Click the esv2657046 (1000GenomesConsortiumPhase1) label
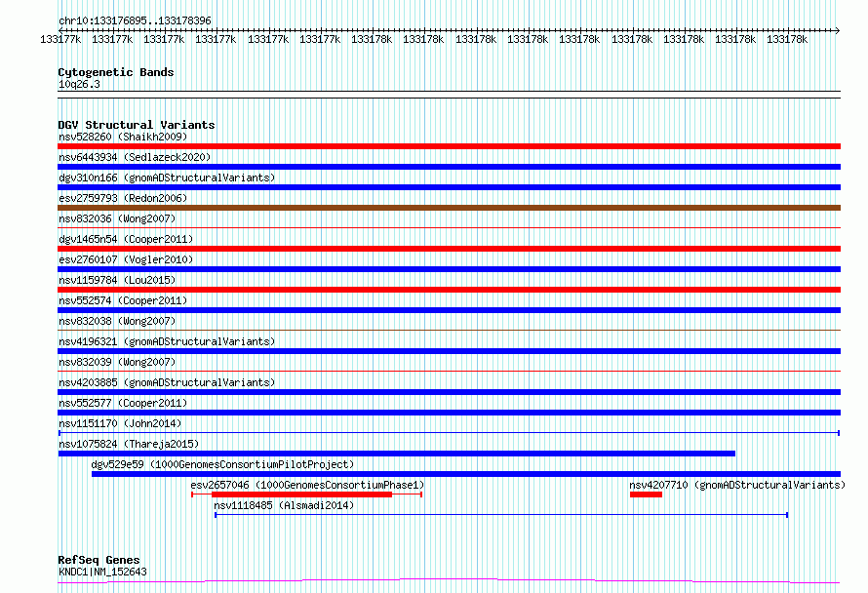The height and width of the screenshot is (593, 868). click(307, 485)
